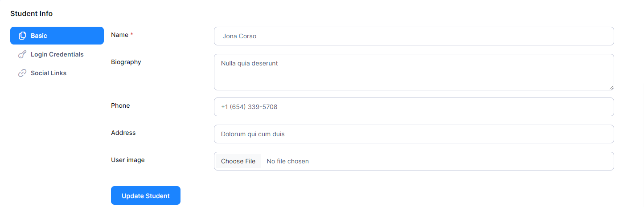The height and width of the screenshot is (207, 644).
Task: Go to the Social Links section
Action: click(x=49, y=73)
